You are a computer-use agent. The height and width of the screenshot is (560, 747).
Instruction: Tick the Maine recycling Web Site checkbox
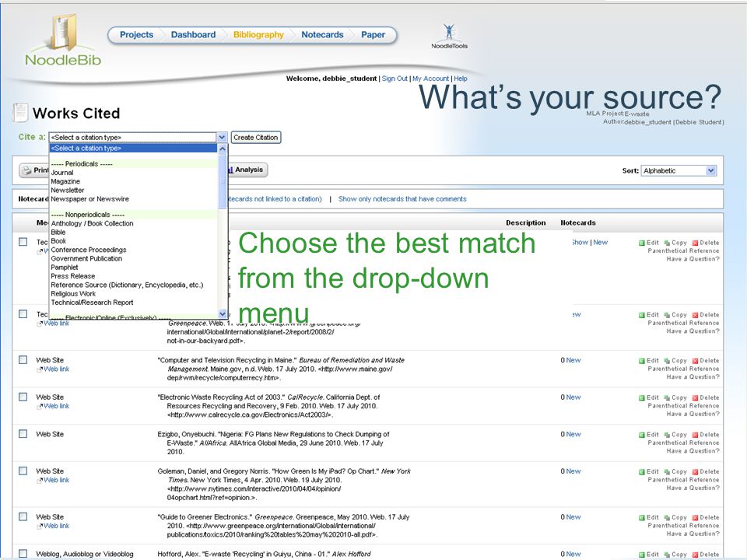pyautogui.click(x=23, y=360)
